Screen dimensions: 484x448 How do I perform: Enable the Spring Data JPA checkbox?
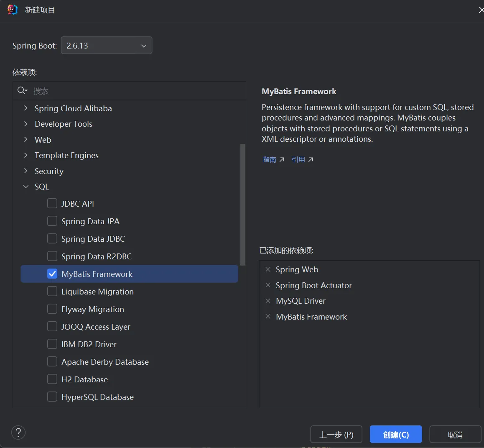pyautogui.click(x=52, y=221)
